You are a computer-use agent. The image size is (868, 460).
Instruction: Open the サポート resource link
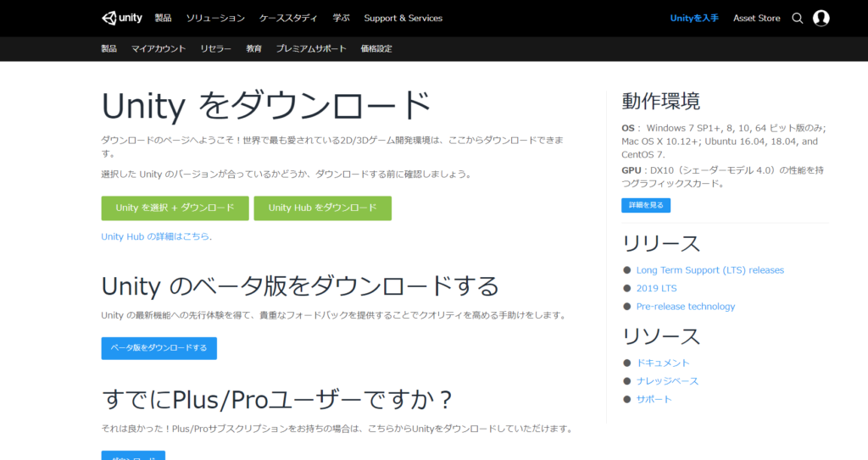654,400
